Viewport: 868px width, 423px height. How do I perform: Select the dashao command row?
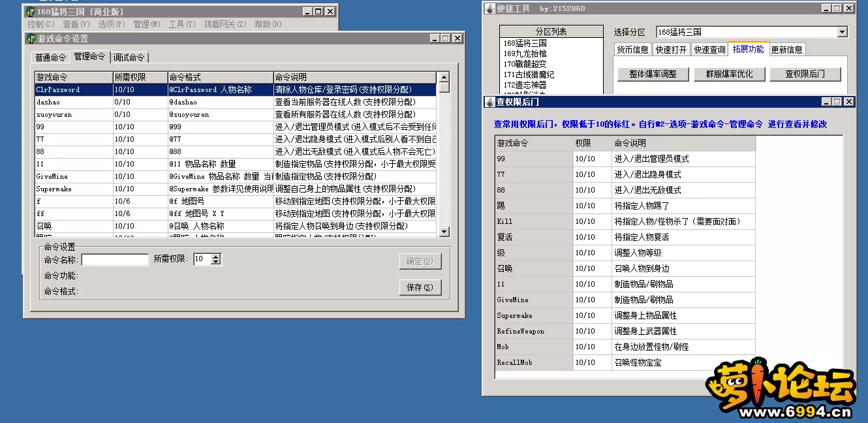[236, 102]
